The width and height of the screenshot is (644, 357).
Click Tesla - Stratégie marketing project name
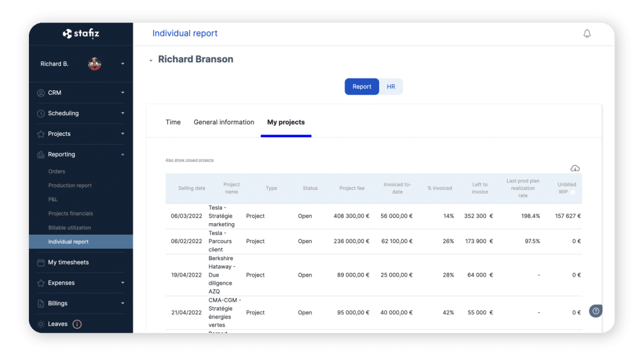point(222,216)
